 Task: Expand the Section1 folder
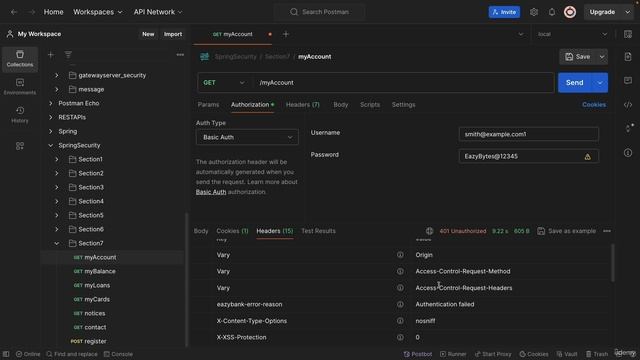pos(57,159)
